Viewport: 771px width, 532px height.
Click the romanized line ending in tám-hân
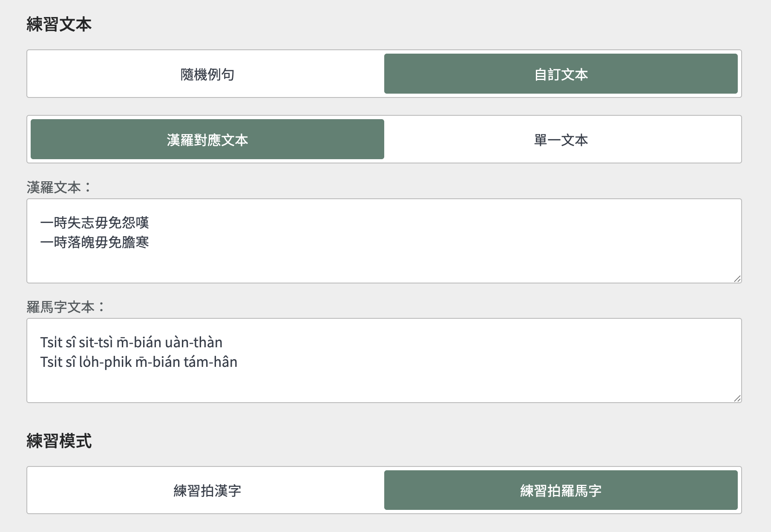click(139, 362)
